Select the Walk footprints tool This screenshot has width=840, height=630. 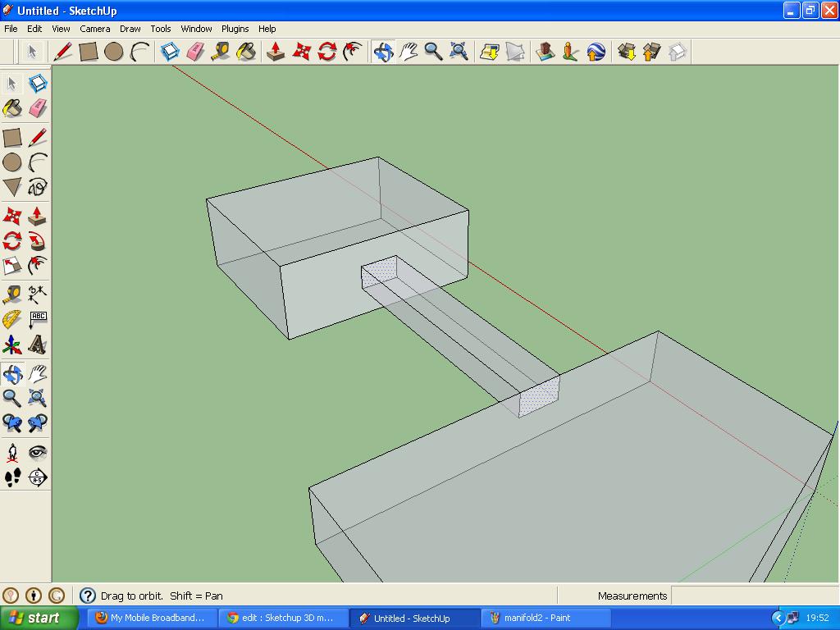click(12, 477)
